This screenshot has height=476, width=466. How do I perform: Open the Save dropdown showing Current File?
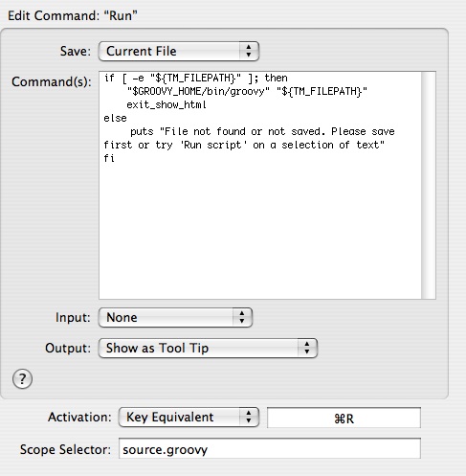click(x=179, y=51)
